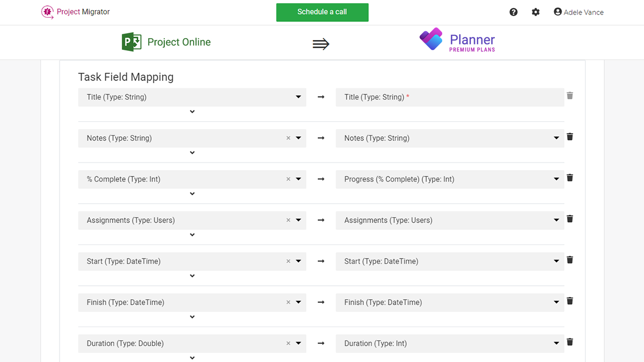Image resolution: width=644 pixels, height=362 pixels.
Task: Click the Task Field Mapping heading
Action: [x=126, y=77]
